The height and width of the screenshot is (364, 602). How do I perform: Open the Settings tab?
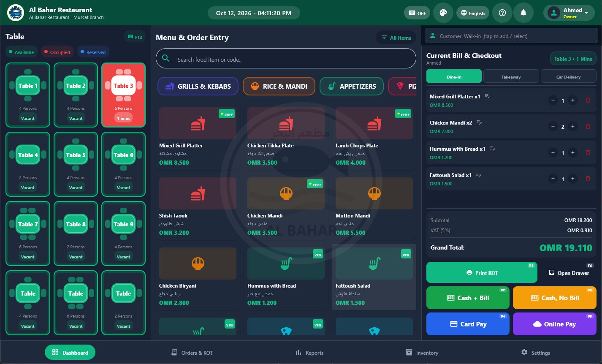[535, 353]
